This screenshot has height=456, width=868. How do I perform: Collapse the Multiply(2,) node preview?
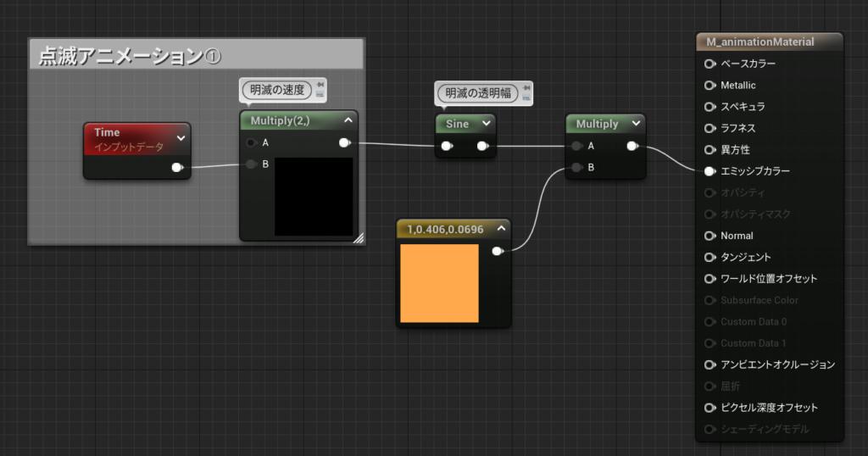click(348, 121)
